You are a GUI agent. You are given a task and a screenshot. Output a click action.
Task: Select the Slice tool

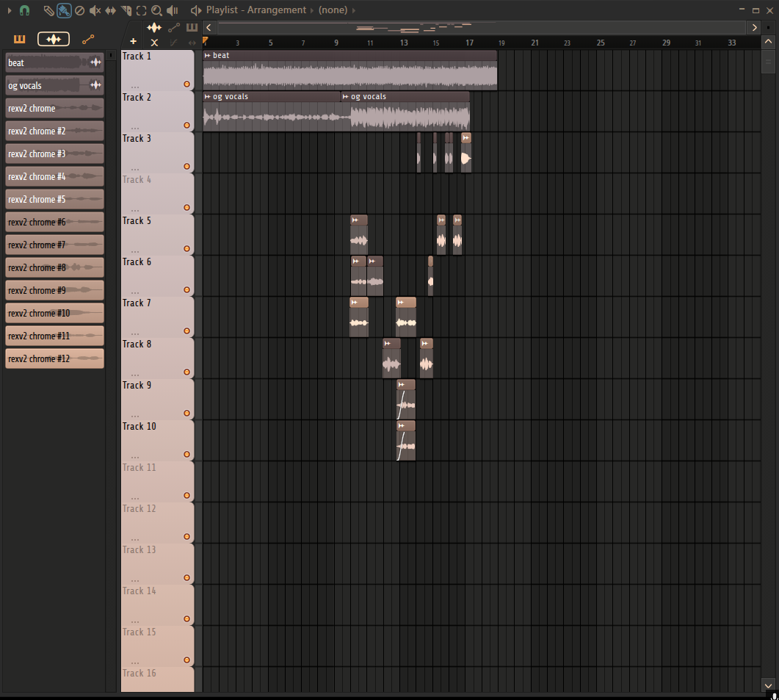[x=126, y=10]
